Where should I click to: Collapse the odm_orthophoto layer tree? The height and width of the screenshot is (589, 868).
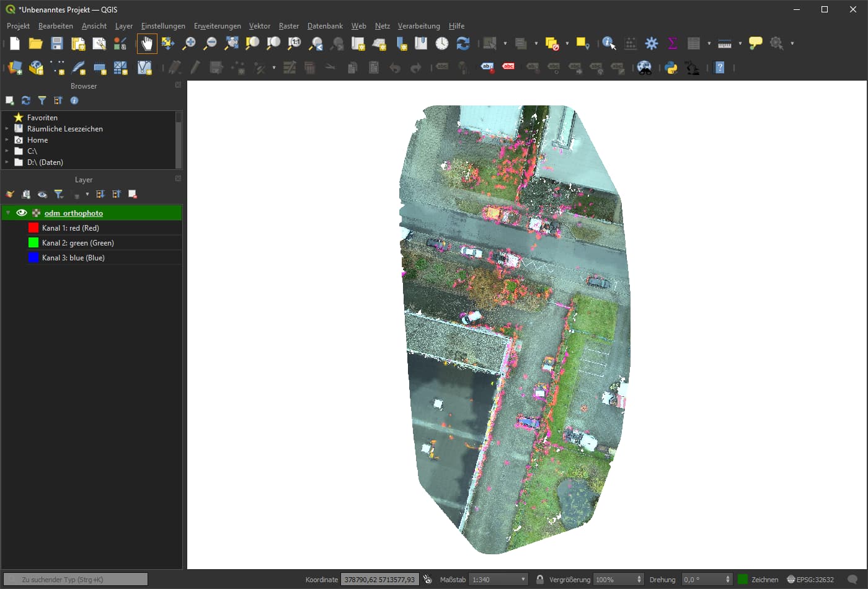click(8, 213)
